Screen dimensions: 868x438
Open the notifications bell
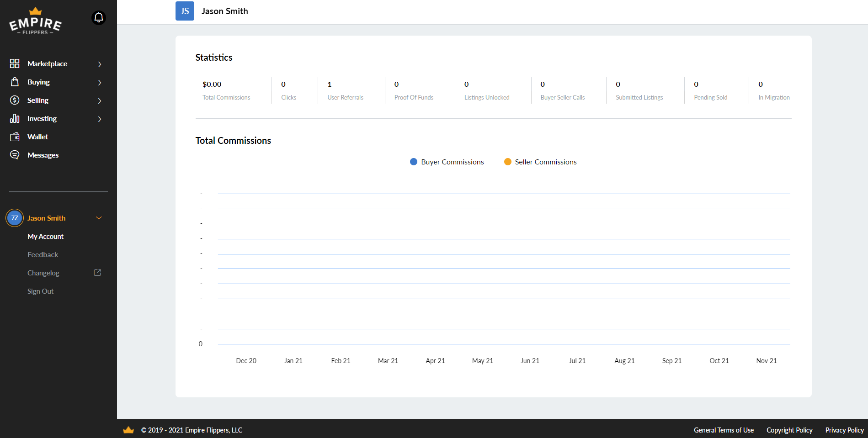pyautogui.click(x=99, y=18)
